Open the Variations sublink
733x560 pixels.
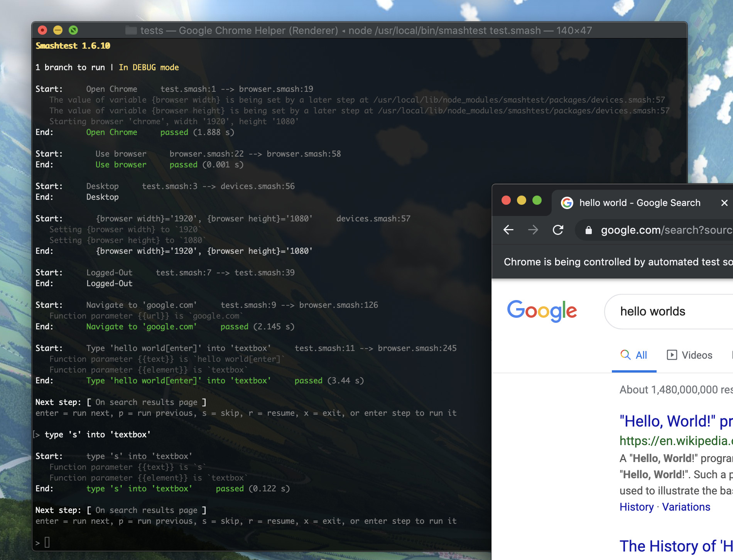[686, 507]
